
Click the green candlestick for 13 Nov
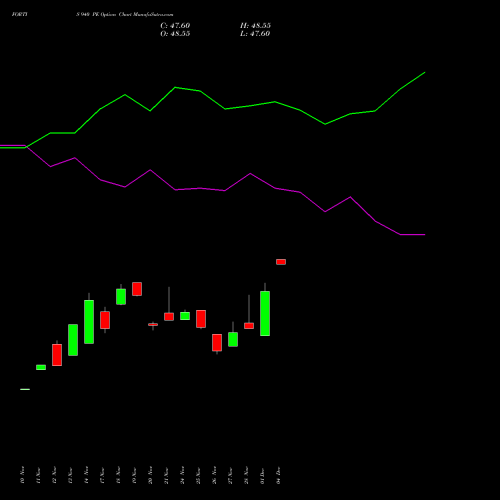(x=73, y=340)
